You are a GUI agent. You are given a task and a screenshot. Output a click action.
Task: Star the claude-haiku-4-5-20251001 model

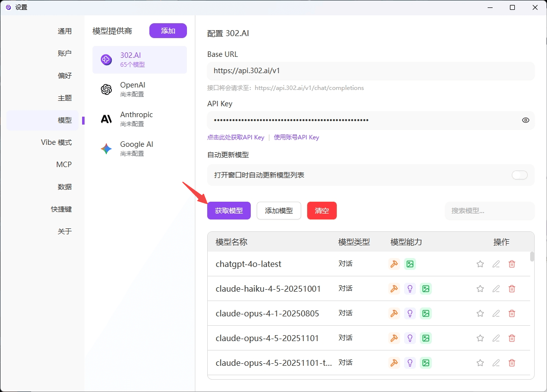tap(480, 289)
